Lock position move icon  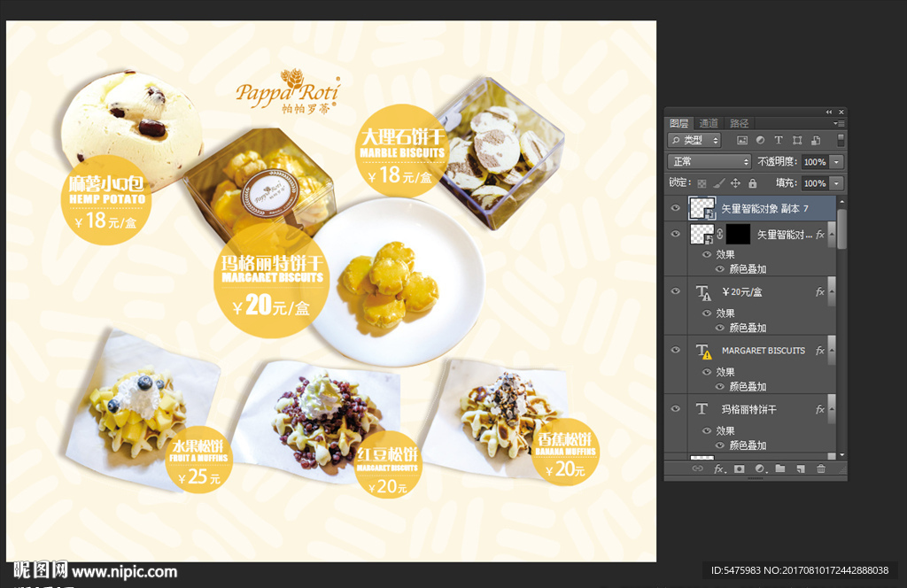coord(735,183)
